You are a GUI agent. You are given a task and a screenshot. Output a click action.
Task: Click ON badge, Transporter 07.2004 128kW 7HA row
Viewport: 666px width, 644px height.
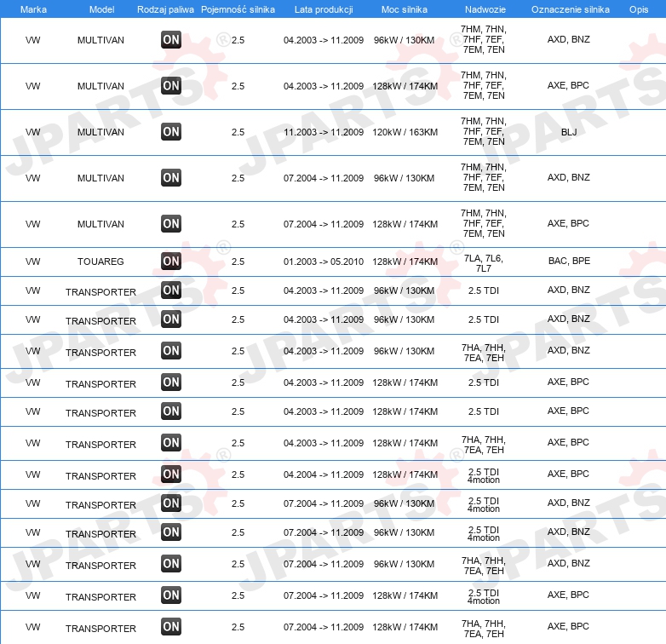coord(171,627)
